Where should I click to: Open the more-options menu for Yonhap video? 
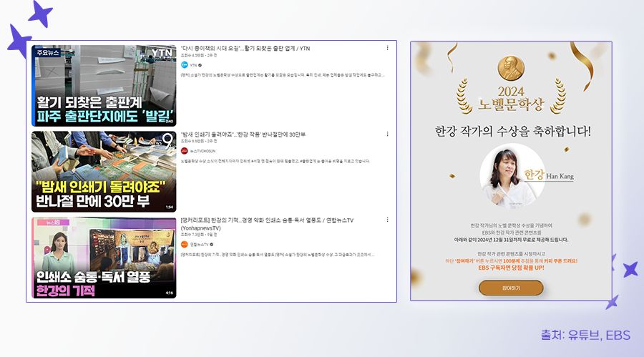(x=387, y=220)
